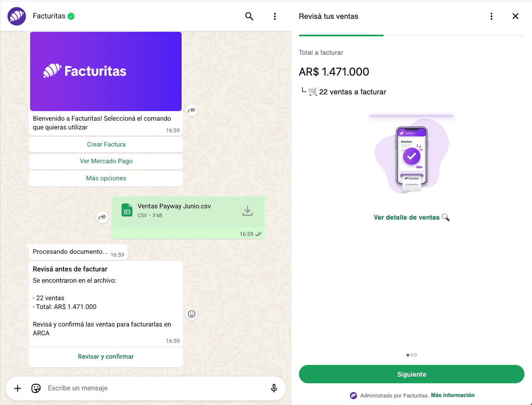Screen dimensions: 532x405
Task: Click the '- 22 ventas' line in chat
Action: tap(48, 298)
